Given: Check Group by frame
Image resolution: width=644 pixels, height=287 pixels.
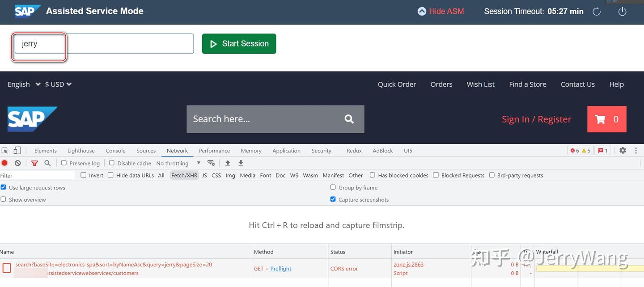Looking at the screenshot, I should coord(333,187).
